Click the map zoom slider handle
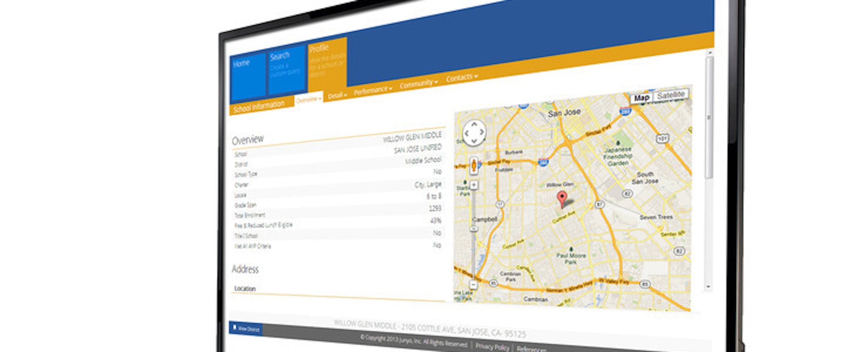 (x=474, y=229)
